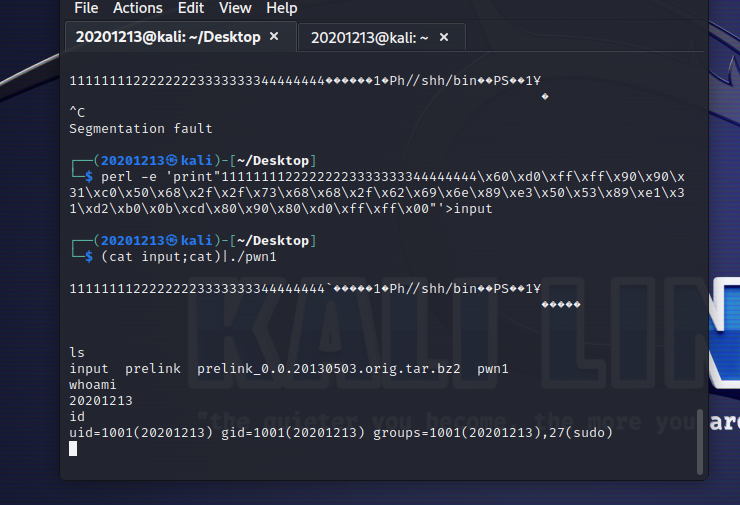This screenshot has height=505, width=740.
Task: Open the Actions menu
Action: click(x=138, y=8)
